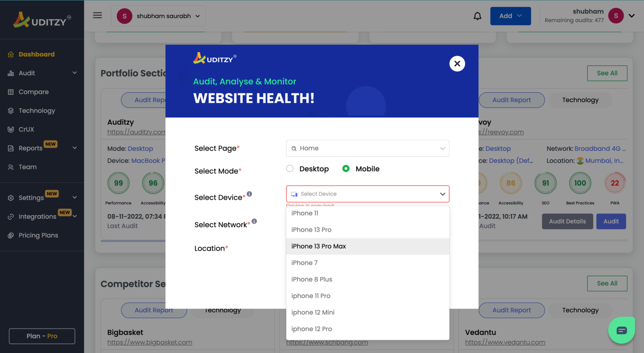Click the Dashboard home icon
The image size is (644, 353).
11,55
